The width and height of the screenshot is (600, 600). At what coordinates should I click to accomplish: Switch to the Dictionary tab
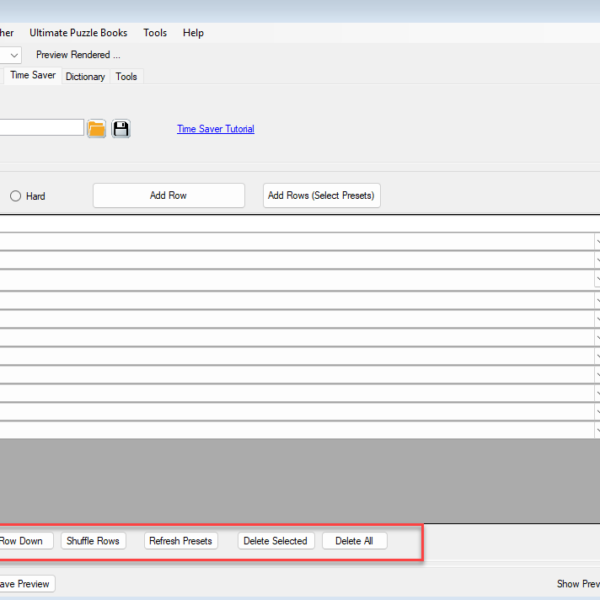85,76
